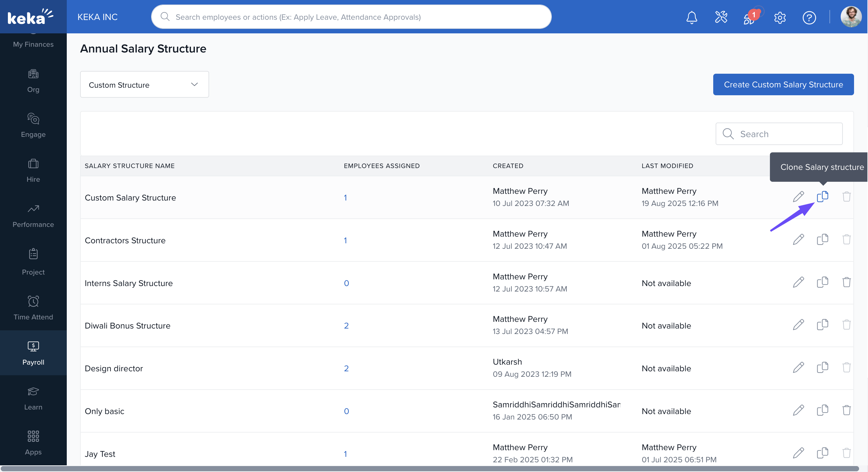Edit Contractors Structure with pencil icon
This screenshot has height=472, width=868.
[798, 240]
